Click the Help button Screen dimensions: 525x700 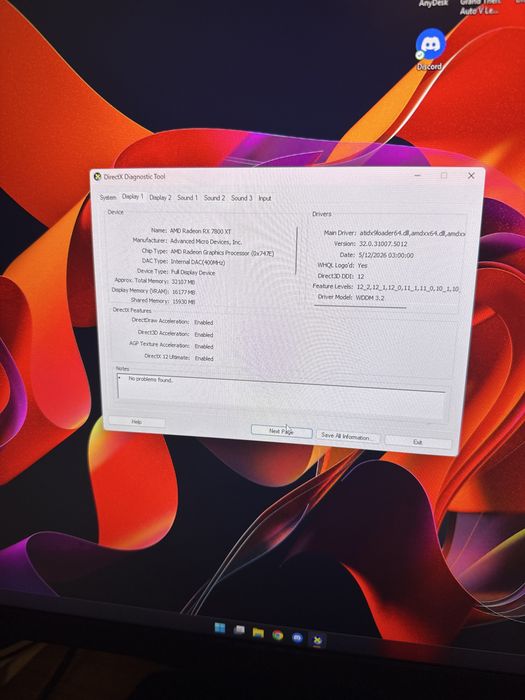tap(137, 421)
